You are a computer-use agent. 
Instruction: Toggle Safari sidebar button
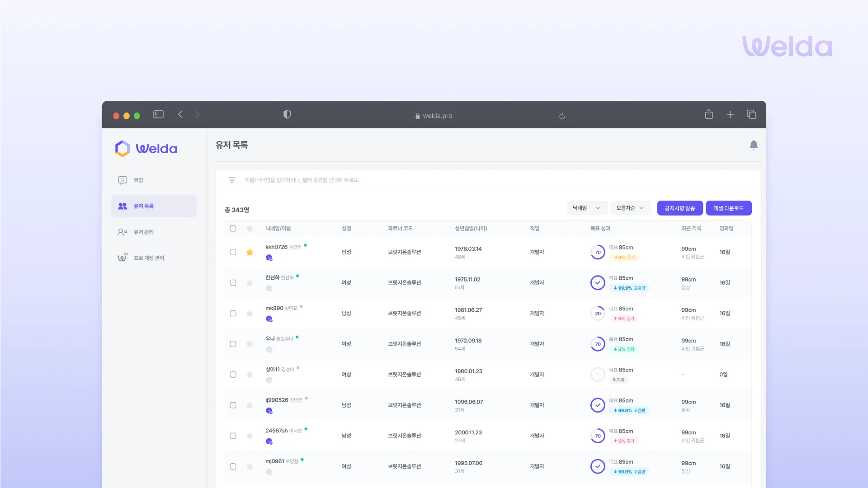pos(158,114)
